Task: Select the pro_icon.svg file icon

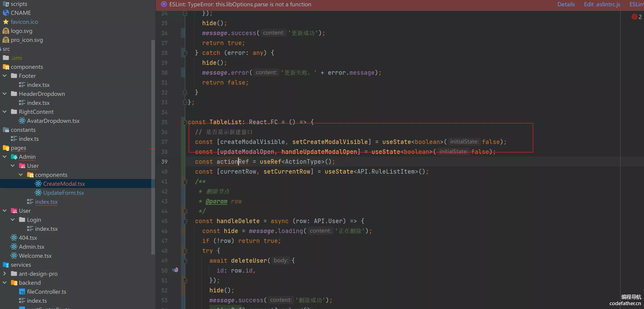Action: click(x=6, y=40)
